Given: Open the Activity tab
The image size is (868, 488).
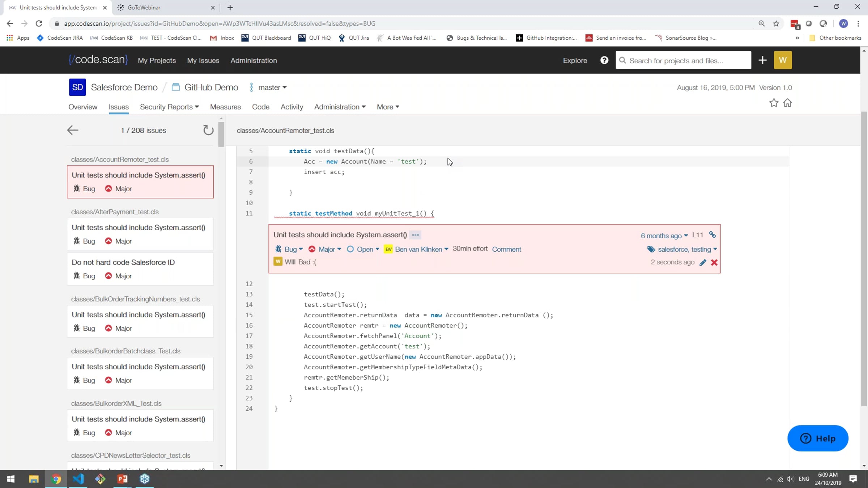Looking at the screenshot, I should pos(292,107).
